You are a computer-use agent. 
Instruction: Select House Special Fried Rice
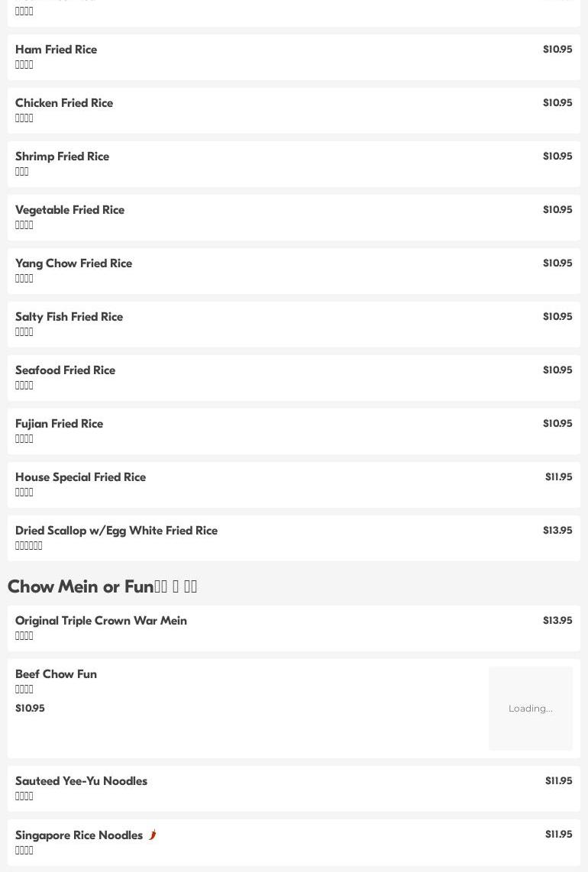point(81,477)
